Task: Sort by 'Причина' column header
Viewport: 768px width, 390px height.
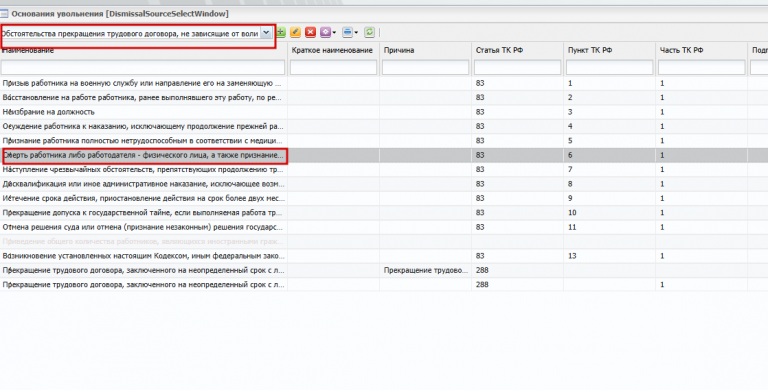Action: pyautogui.click(x=399, y=50)
